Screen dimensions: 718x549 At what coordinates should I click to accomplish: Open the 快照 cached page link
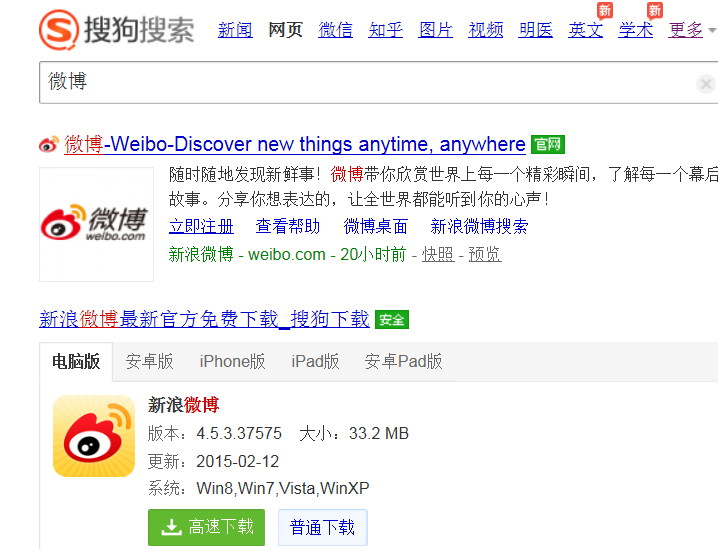pos(438,254)
